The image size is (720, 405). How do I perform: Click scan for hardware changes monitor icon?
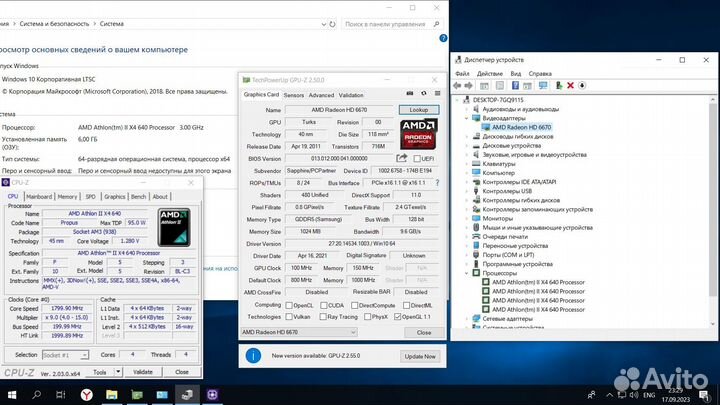543,85
